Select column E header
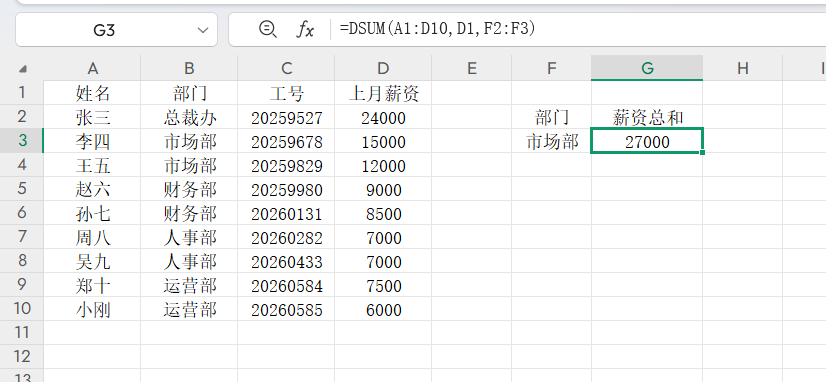 click(x=471, y=68)
